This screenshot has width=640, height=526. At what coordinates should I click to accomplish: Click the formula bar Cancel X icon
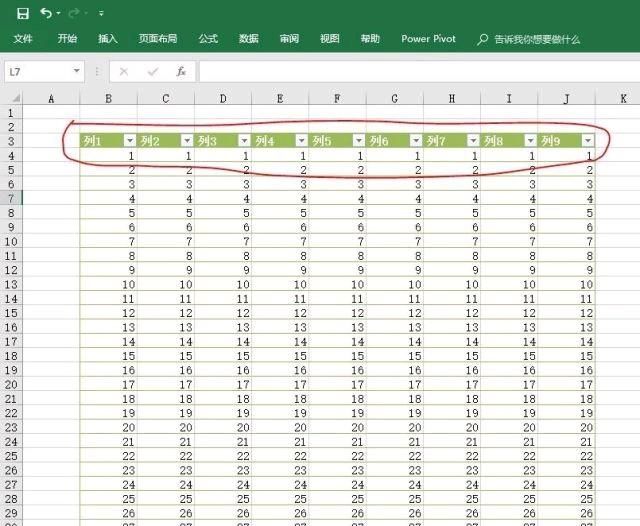tap(124, 72)
